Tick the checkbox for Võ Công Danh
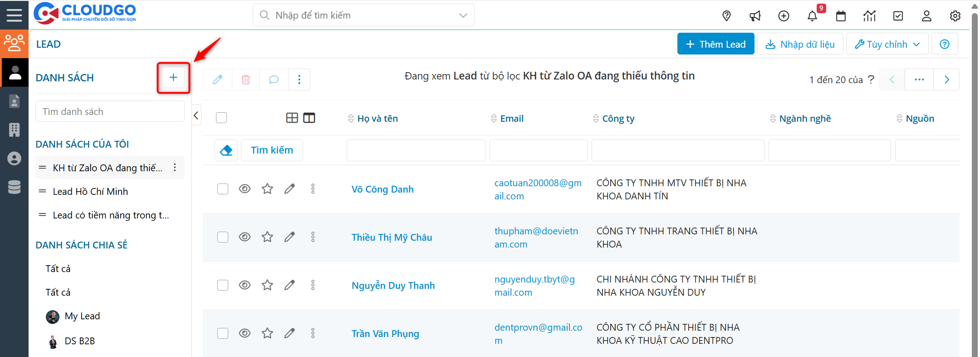This screenshot has height=357, width=980. [222, 189]
